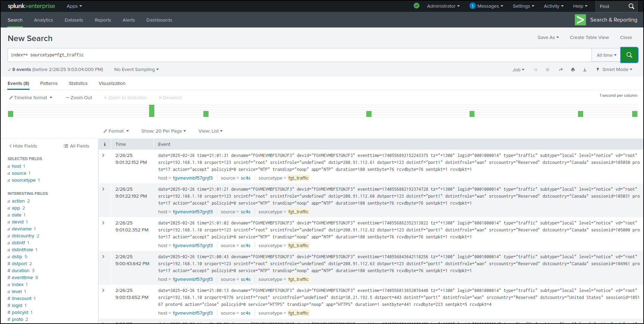644x324 pixels.
Task: Open the Search & Reporting app icon
Action: coord(580,20)
